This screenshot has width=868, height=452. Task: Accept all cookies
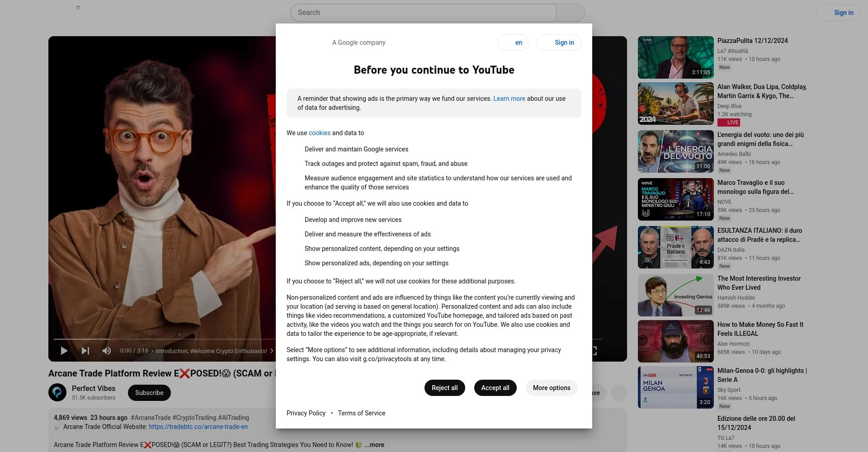click(x=495, y=388)
